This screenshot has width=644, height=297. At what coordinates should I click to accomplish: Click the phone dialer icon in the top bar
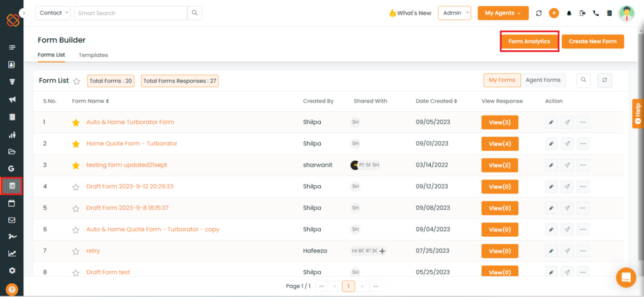[596, 13]
